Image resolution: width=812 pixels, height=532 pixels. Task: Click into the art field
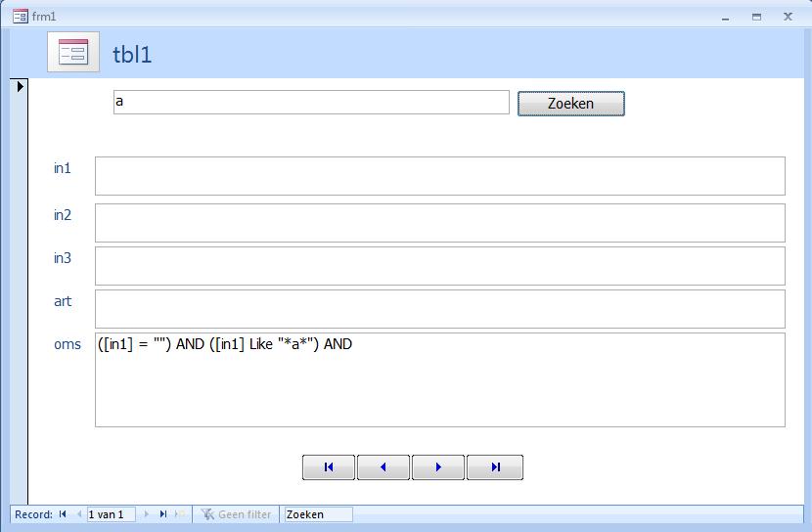[x=439, y=309]
